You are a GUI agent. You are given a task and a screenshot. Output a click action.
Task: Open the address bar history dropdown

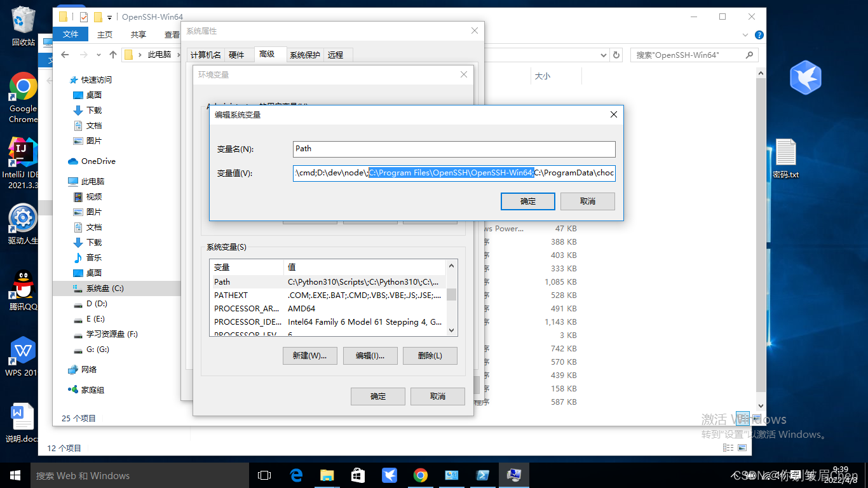603,55
